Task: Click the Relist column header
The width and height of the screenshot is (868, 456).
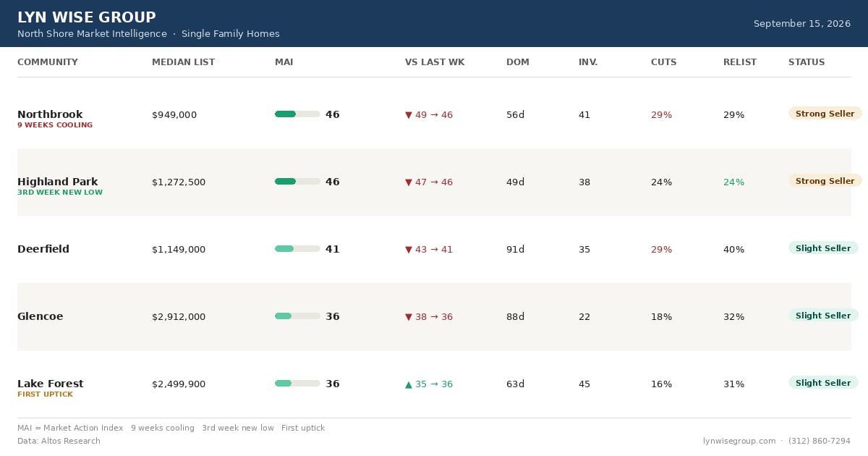Action: 740,62
